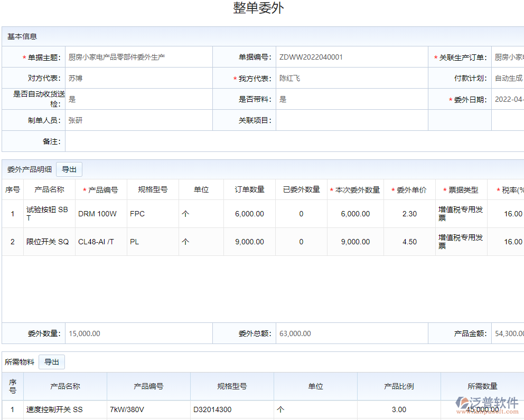524x420 pixels.
Task: Switch to the 所需物料 section
Action: (20, 362)
